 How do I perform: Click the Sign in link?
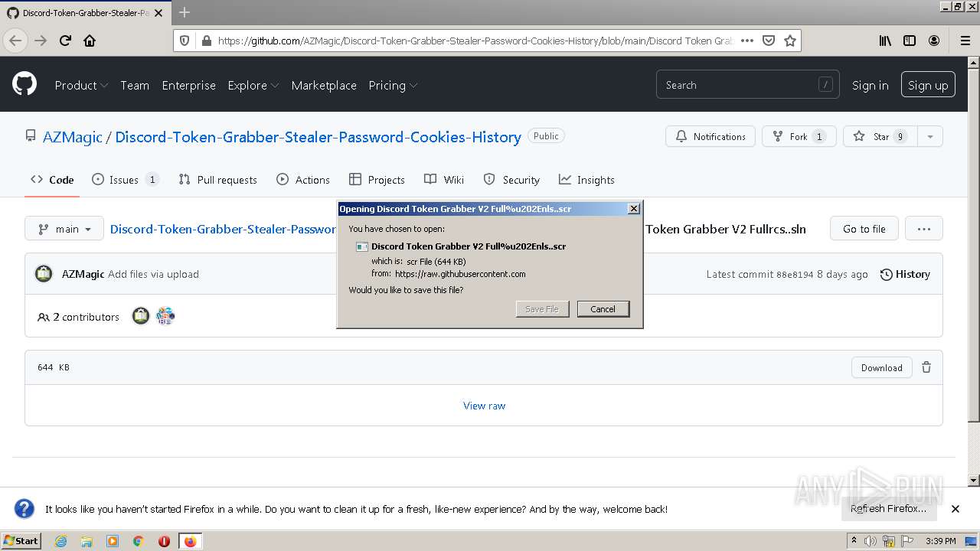[870, 85]
